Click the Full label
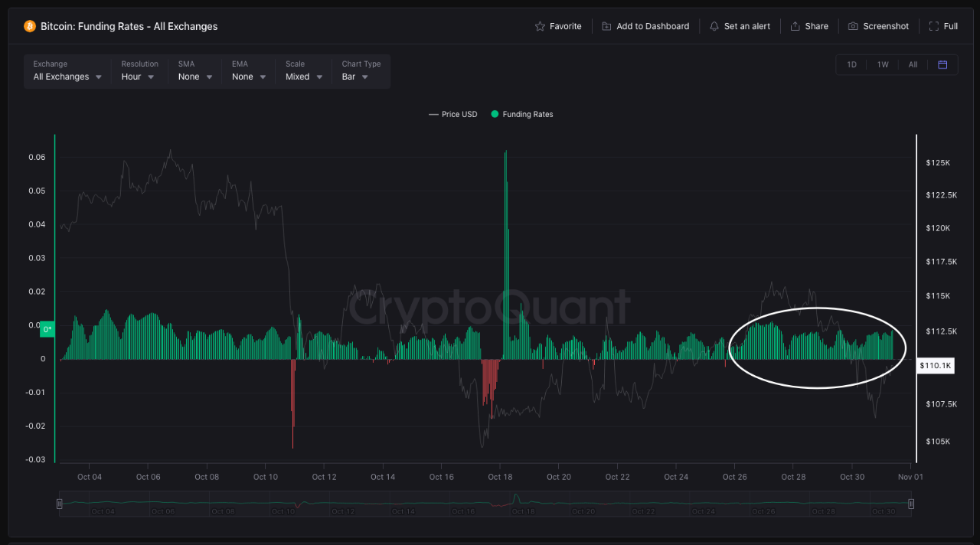Image resolution: width=980 pixels, height=545 pixels. [951, 26]
